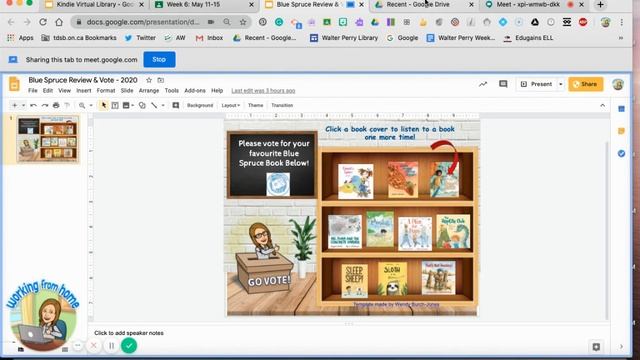Click the Shape tool icon
Image resolution: width=640 pixels, height=360 pixels.
[x=142, y=105]
